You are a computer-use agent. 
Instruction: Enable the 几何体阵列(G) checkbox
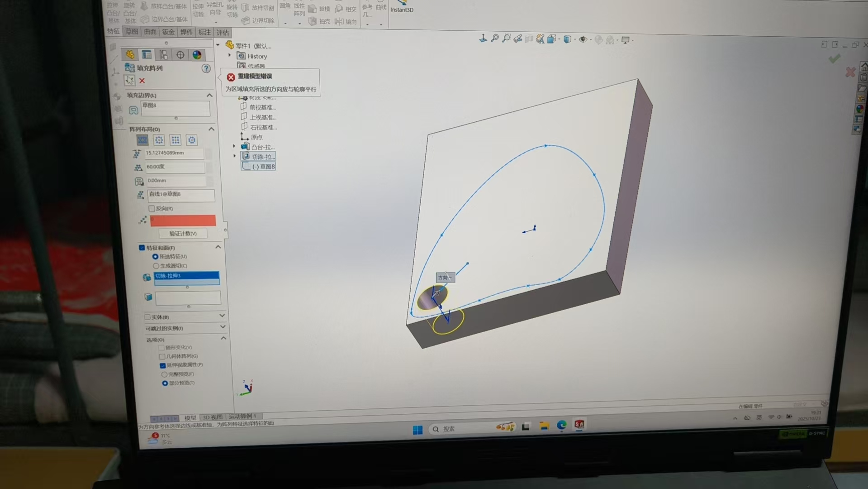click(x=162, y=356)
